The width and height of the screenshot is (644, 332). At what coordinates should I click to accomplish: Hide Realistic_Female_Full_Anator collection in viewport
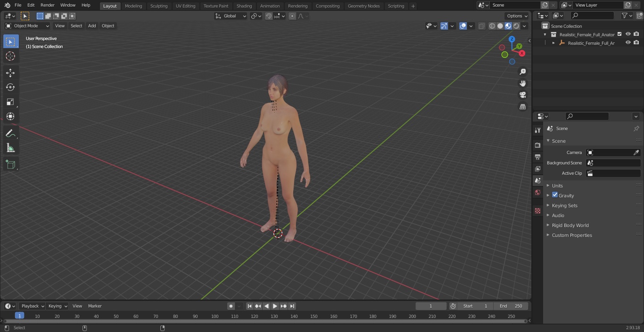[628, 34]
